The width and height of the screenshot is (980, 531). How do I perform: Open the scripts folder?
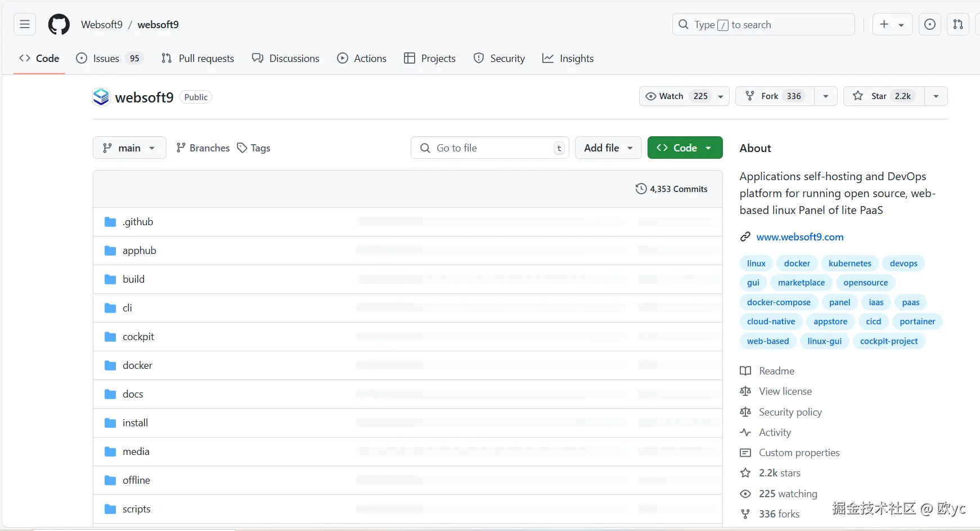(137, 509)
